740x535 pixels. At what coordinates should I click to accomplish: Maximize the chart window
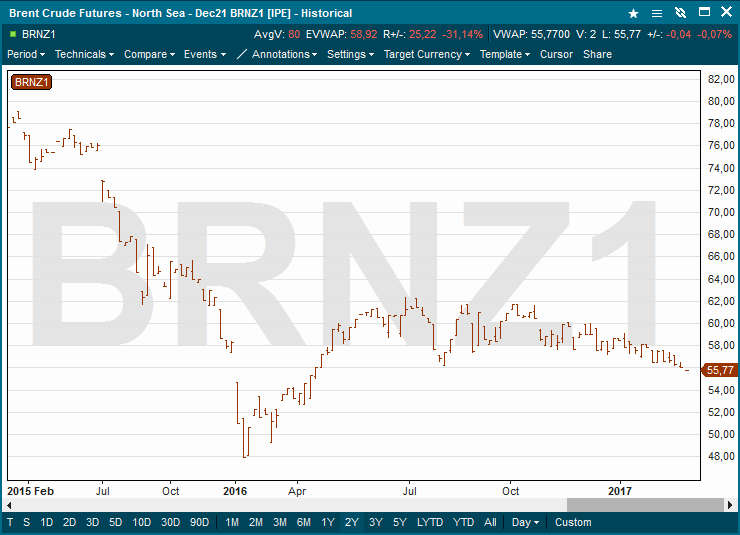[x=704, y=12]
